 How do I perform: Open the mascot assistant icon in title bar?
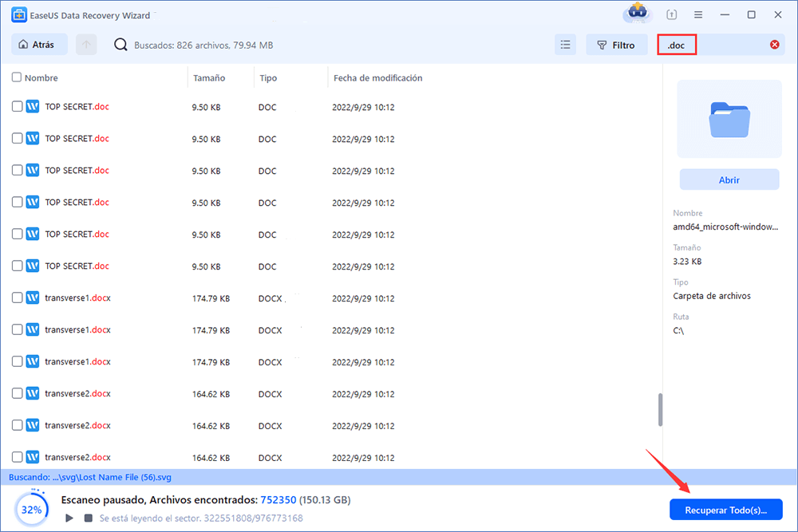pos(637,13)
